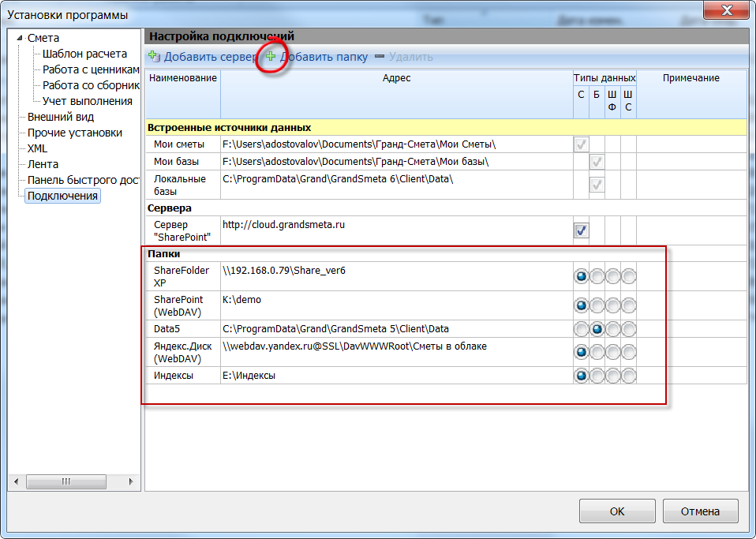
Task: Cancel changes with the Отмена button
Action: (x=700, y=511)
